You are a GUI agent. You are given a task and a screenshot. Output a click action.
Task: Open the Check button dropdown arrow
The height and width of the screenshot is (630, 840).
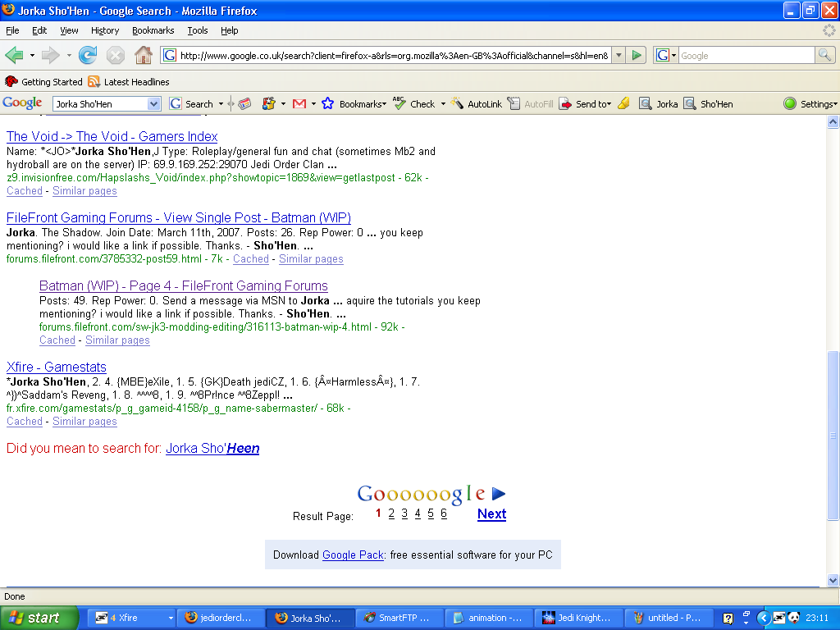click(443, 104)
